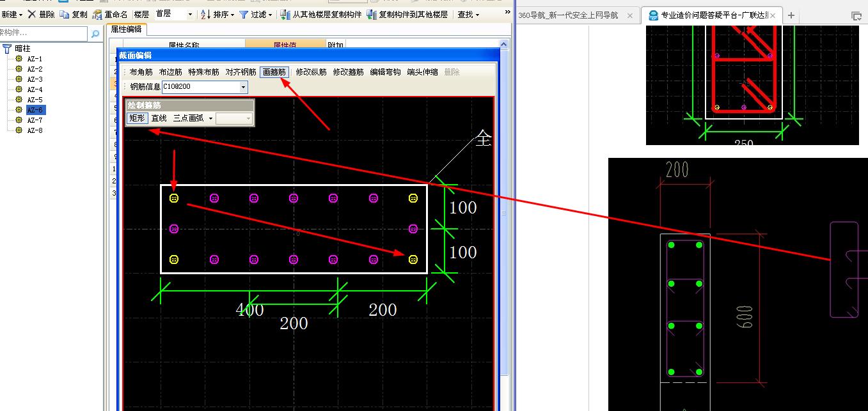Screen dimensions: 868x411
Task: Select 对齐钢筋 tool
Action: click(241, 72)
